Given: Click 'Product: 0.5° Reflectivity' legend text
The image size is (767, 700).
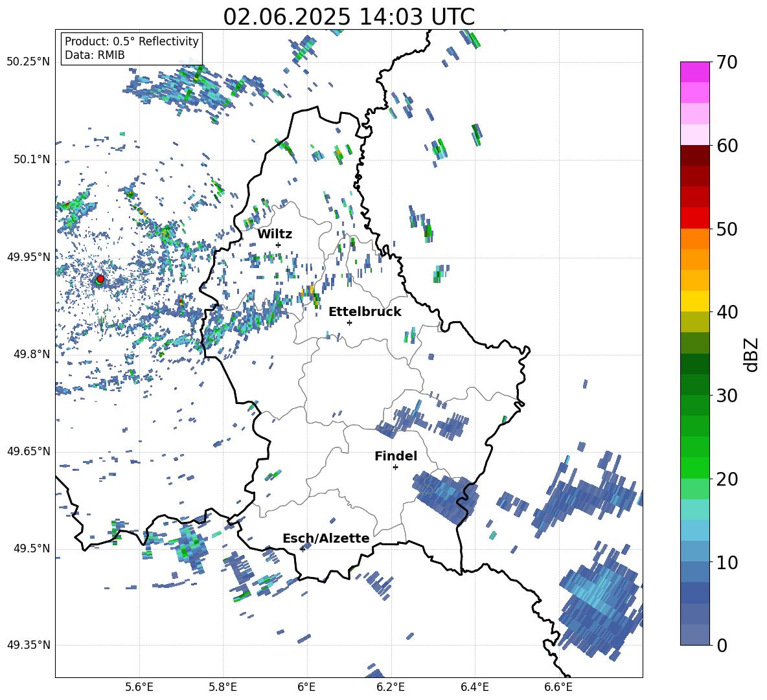Looking at the screenshot, I should (132, 41).
